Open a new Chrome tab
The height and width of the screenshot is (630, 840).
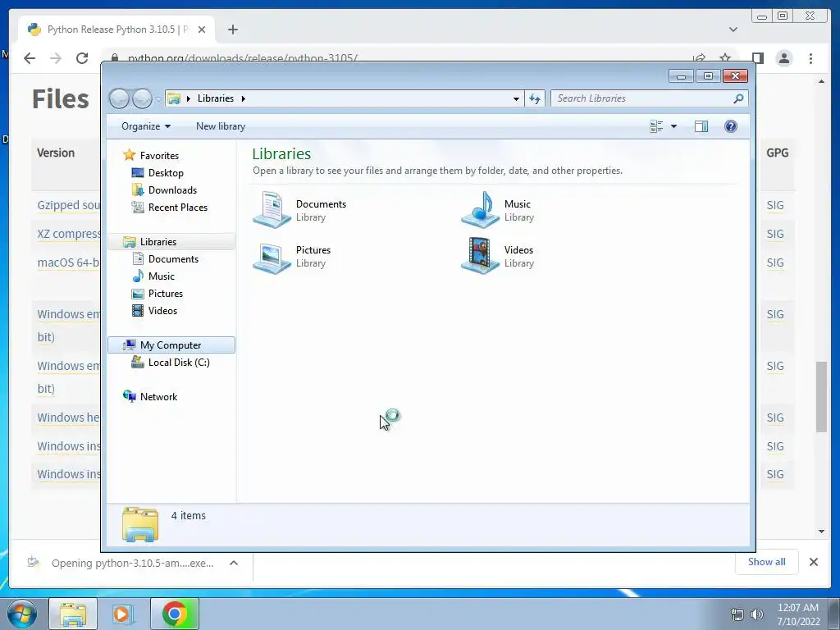232,30
